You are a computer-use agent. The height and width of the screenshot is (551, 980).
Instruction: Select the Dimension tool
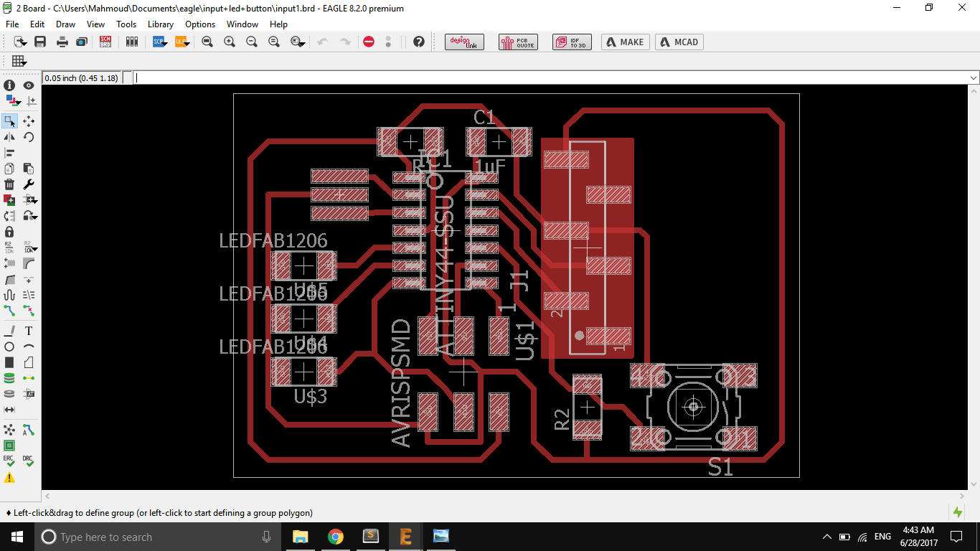point(9,410)
